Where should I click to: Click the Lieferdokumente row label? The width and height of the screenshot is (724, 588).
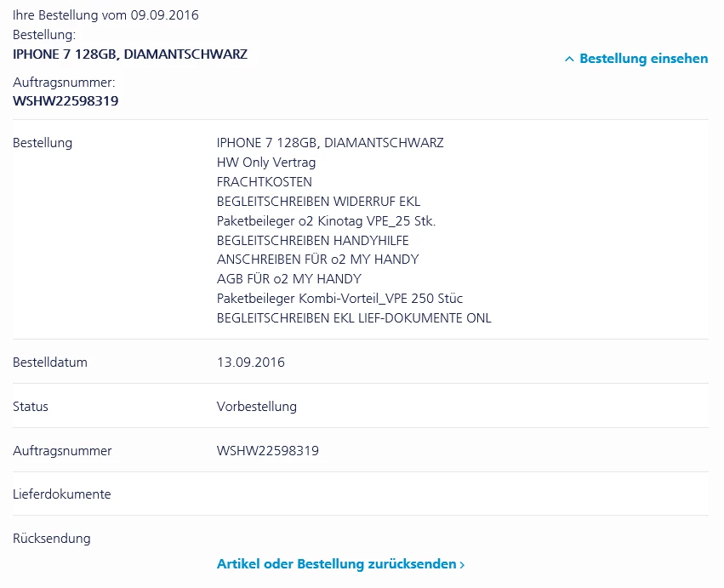click(x=62, y=494)
